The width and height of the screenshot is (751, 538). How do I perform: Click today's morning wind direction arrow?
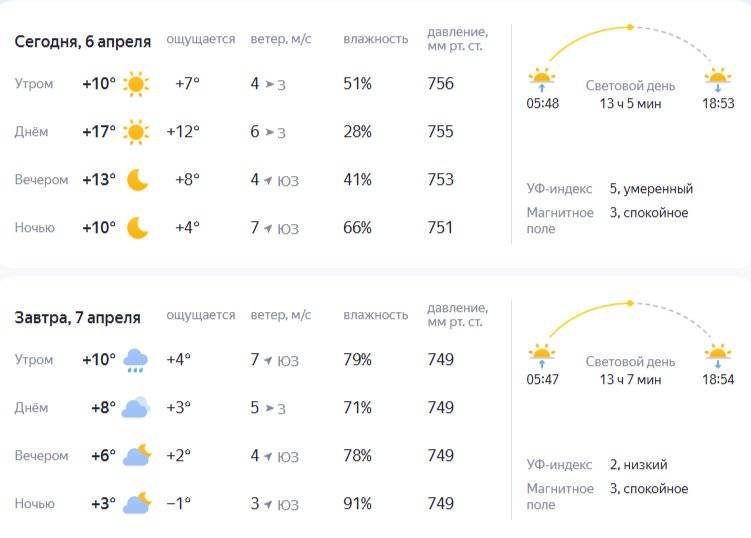coord(269,85)
